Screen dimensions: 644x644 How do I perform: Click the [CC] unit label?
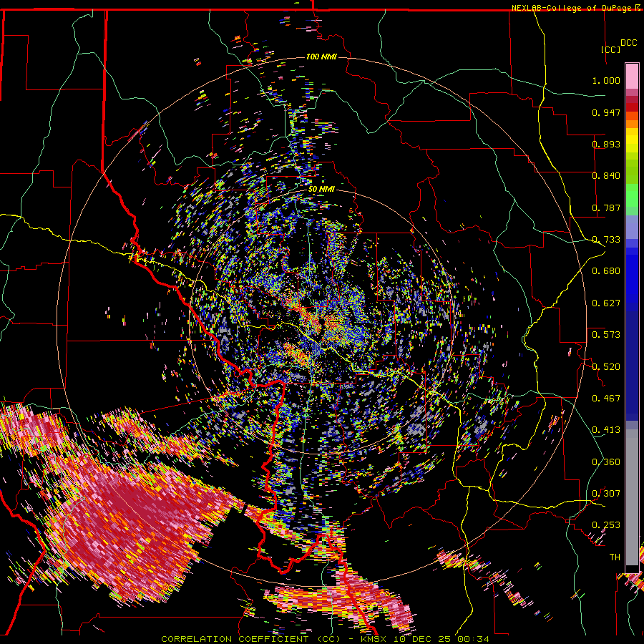(x=611, y=49)
